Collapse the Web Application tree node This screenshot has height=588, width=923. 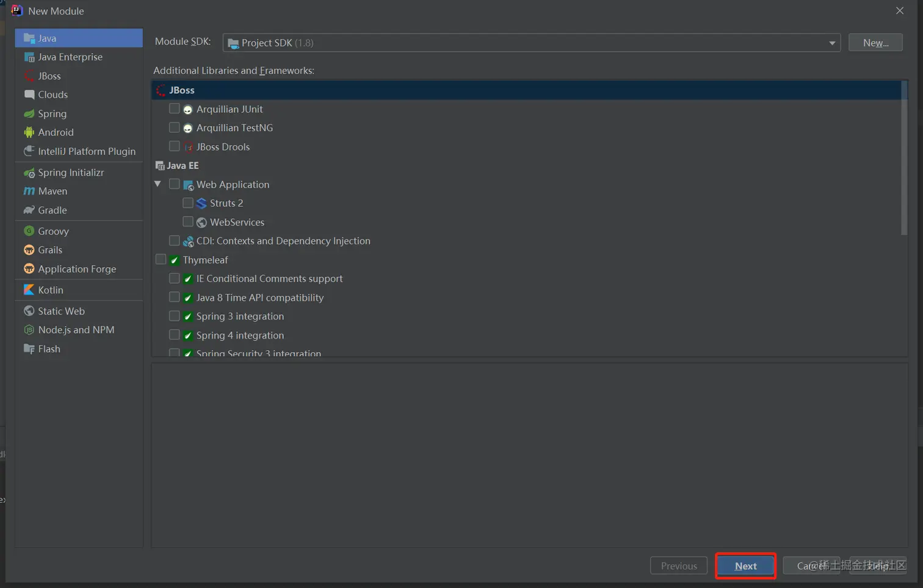point(158,184)
